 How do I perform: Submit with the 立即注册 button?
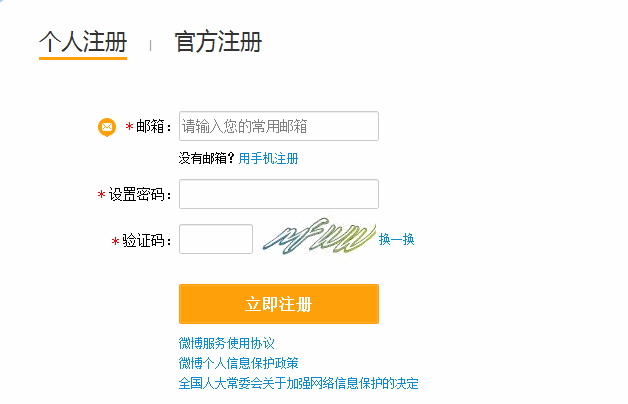[x=279, y=304]
